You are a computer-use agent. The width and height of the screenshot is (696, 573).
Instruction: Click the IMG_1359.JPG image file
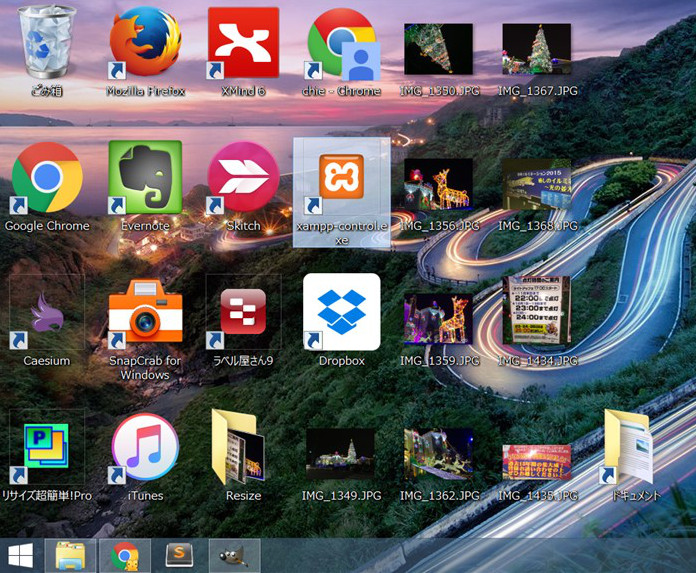(x=439, y=319)
